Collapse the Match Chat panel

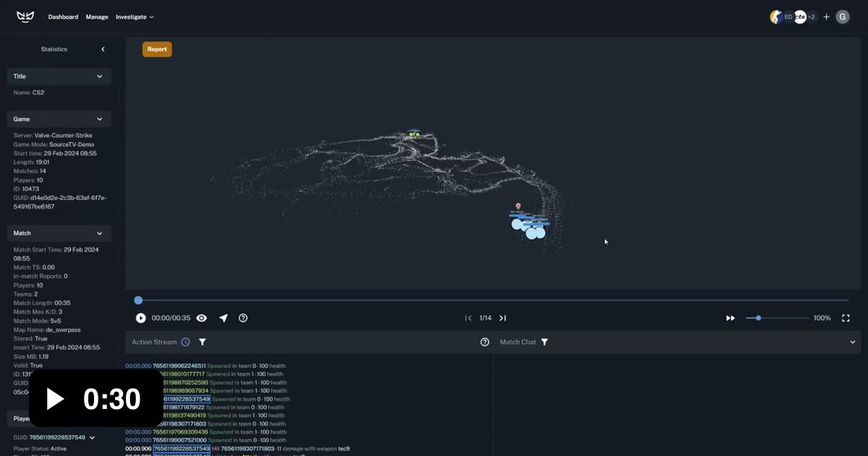click(x=853, y=342)
